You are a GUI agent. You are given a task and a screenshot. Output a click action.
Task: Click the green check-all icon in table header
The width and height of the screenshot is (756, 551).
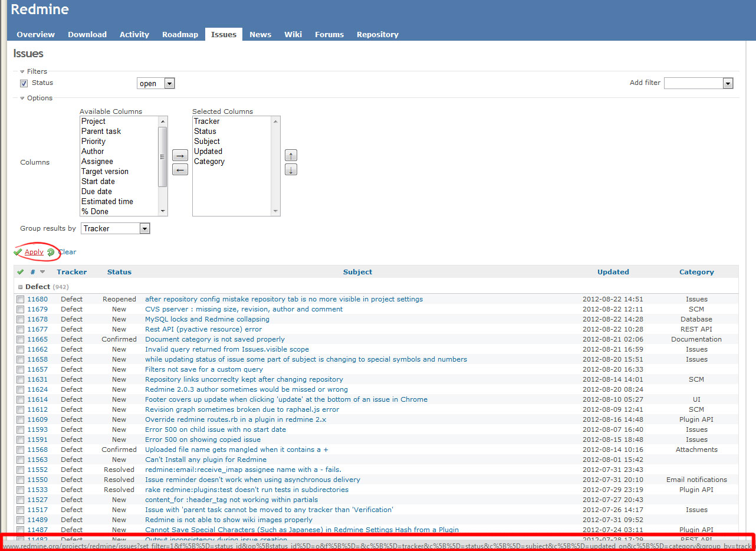21,272
